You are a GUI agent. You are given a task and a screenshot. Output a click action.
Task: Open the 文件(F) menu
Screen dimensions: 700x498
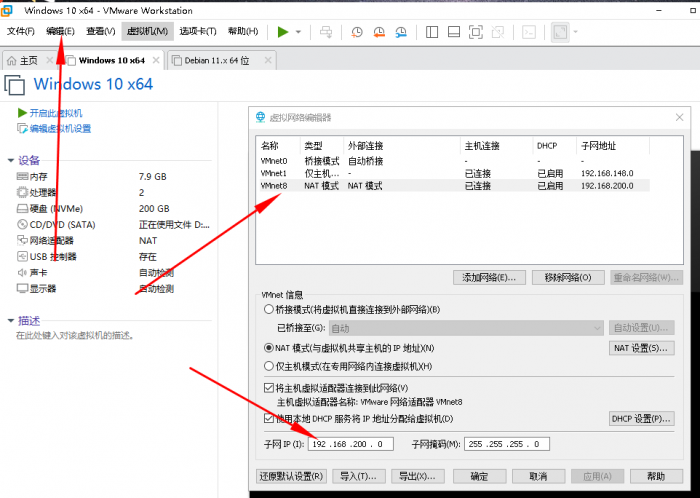(21, 31)
